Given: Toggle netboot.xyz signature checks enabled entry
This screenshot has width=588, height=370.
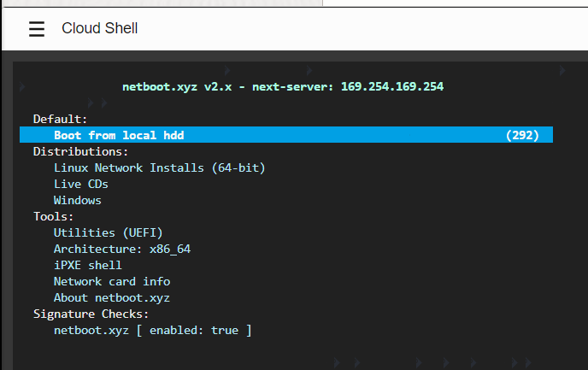Looking at the screenshot, I should pyautogui.click(x=153, y=330).
